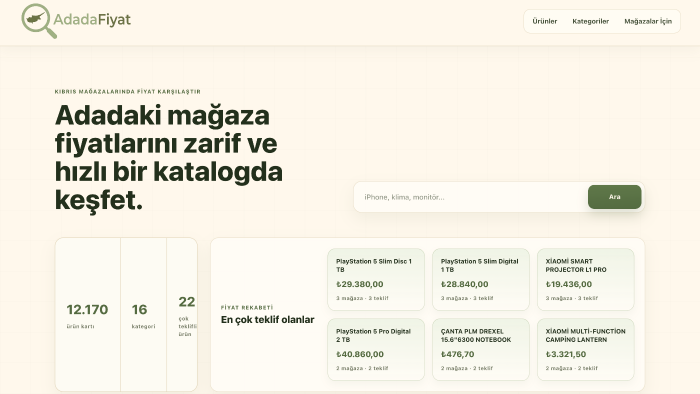The height and width of the screenshot is (394, 700).
Task: Click the ₺29.380,00 price
Action: (360, 284)
